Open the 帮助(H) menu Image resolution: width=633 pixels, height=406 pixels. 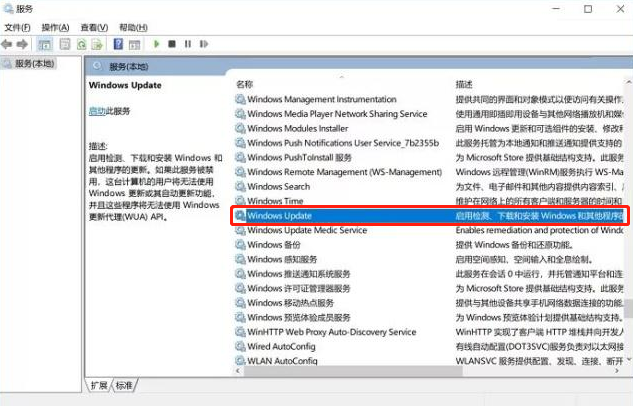click(133, 27)
